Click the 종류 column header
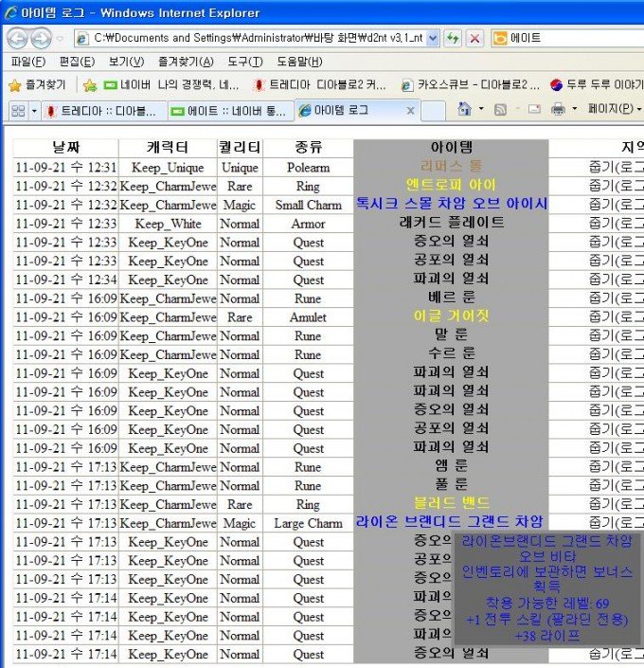This screenshot has height=668, width=644. pyautogui.click(x=308, y=148)
